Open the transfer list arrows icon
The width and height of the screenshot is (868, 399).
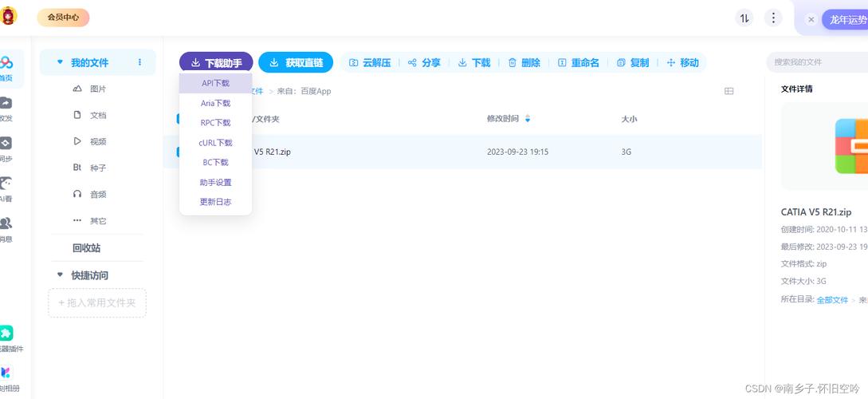(x=744, y=18)
